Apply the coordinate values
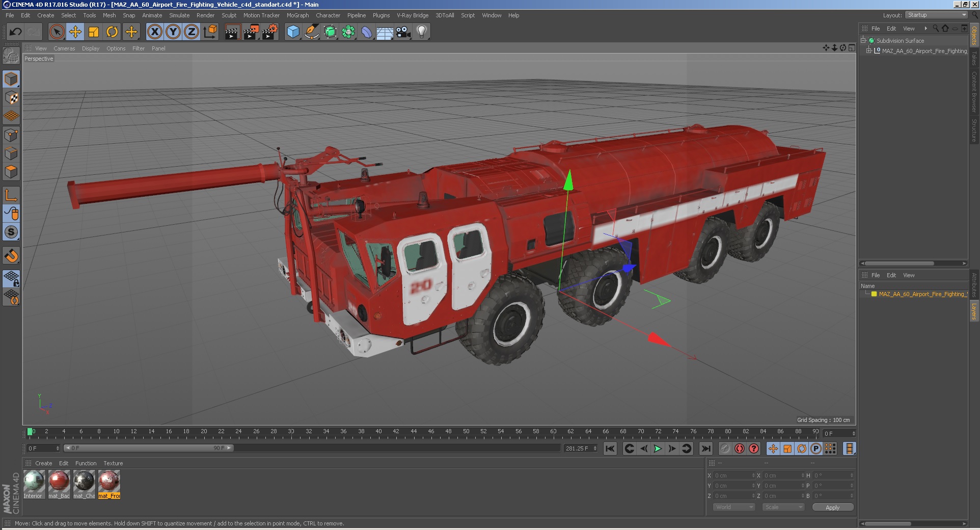The image size is (980, 530). [x=833, y=507]
